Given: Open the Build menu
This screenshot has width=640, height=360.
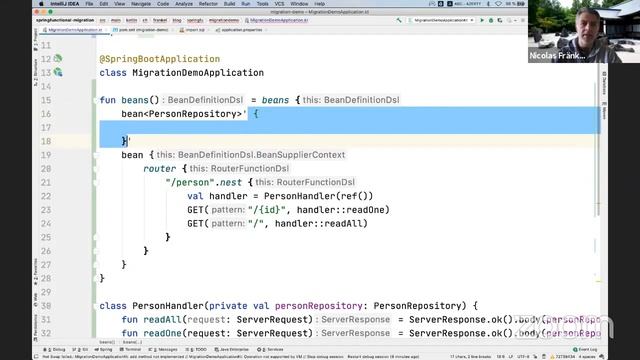Looking at the screenshot, I should tap(229, 4).
